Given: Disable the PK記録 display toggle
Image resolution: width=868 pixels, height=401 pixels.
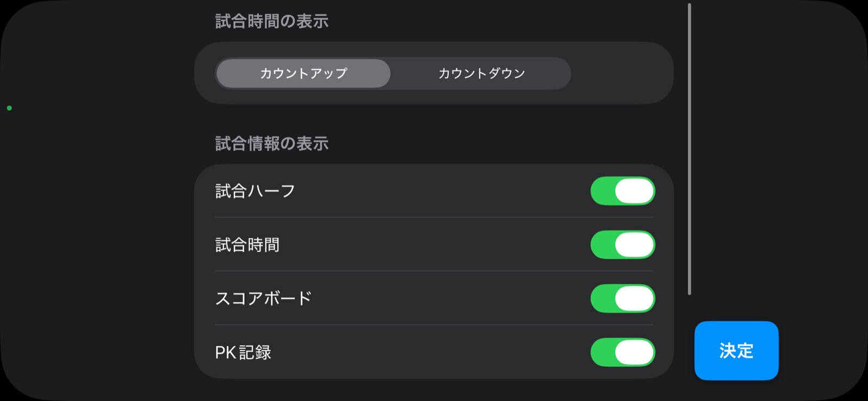Looking at the screenshot, I should tap(622, 352).
